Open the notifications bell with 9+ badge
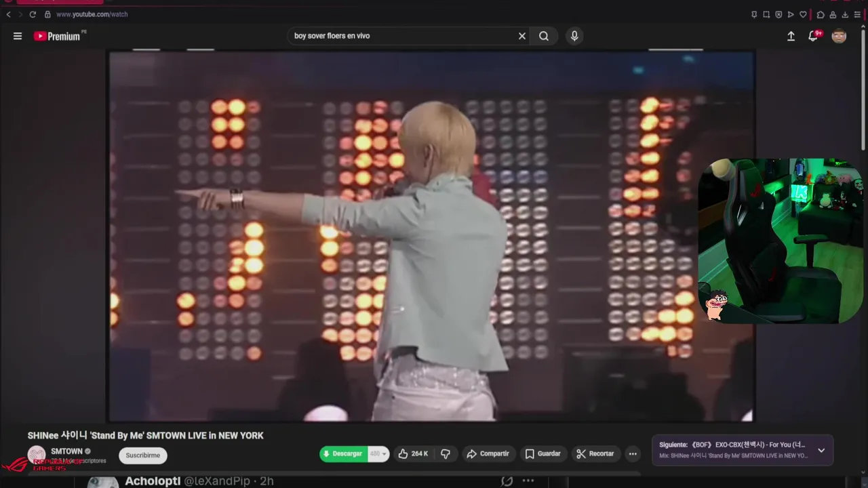The width and height of the screenshot is (868, 488). pos(814,36)
